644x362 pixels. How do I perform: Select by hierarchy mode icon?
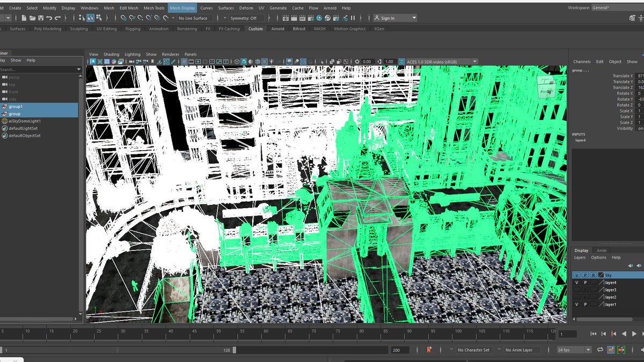click(x=82, y=18)
